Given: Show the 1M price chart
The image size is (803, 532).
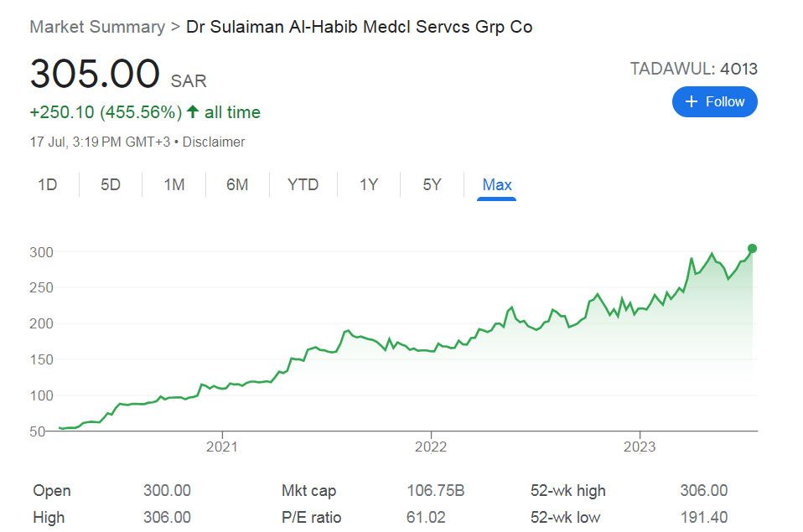Looking at the screenshot, I should coord(174,184).
